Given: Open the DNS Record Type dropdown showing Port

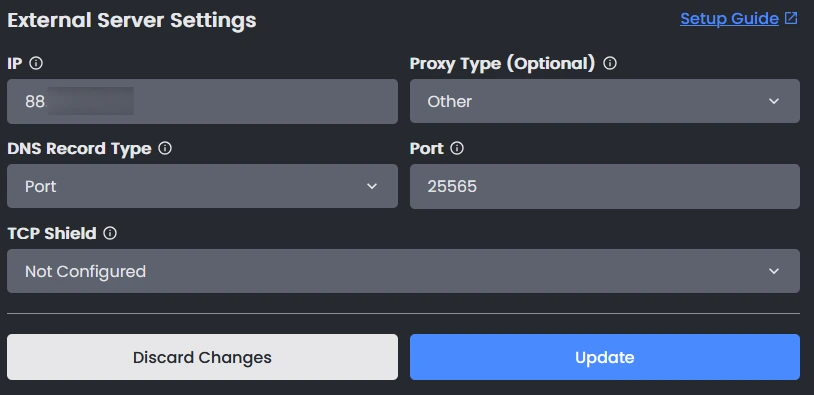Looking at the screenshot, I should tap(202, 186).
